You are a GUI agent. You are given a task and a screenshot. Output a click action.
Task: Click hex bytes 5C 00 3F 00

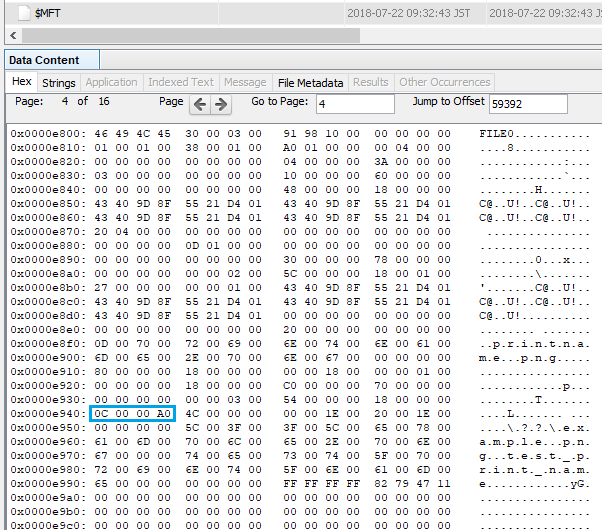pos(223,427)
